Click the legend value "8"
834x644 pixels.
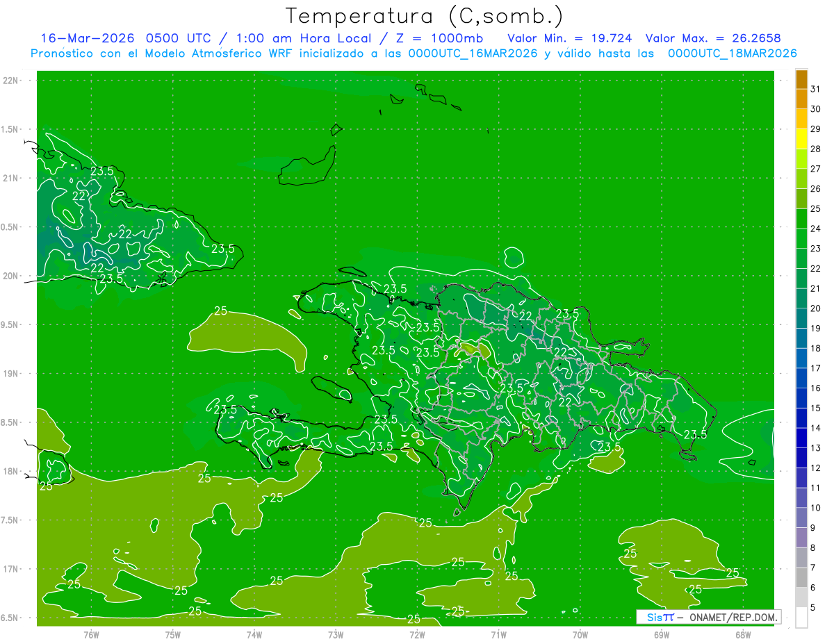point(813,547)
